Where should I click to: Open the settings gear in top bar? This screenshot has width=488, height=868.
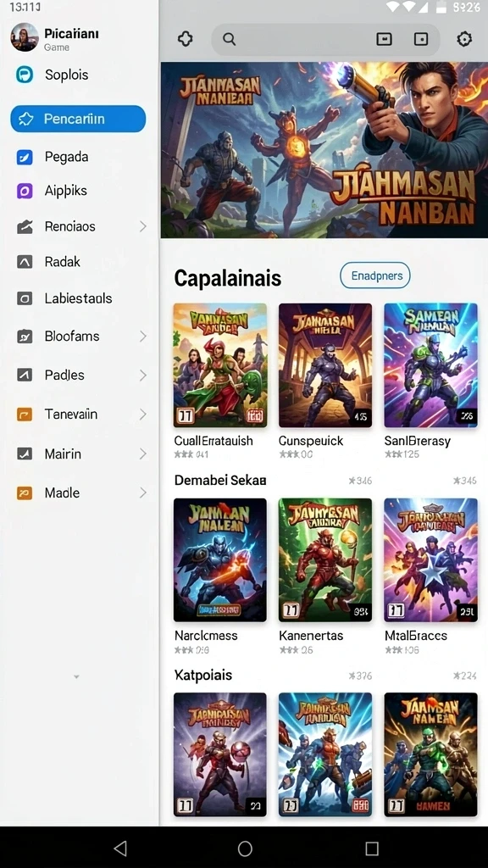pos(464,39)
